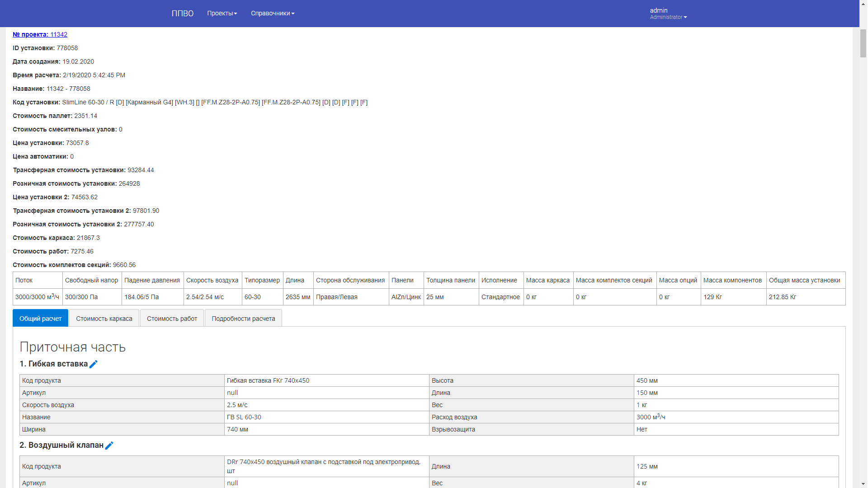Select the Стоимость работ 7275.46 line

(53, 251)
